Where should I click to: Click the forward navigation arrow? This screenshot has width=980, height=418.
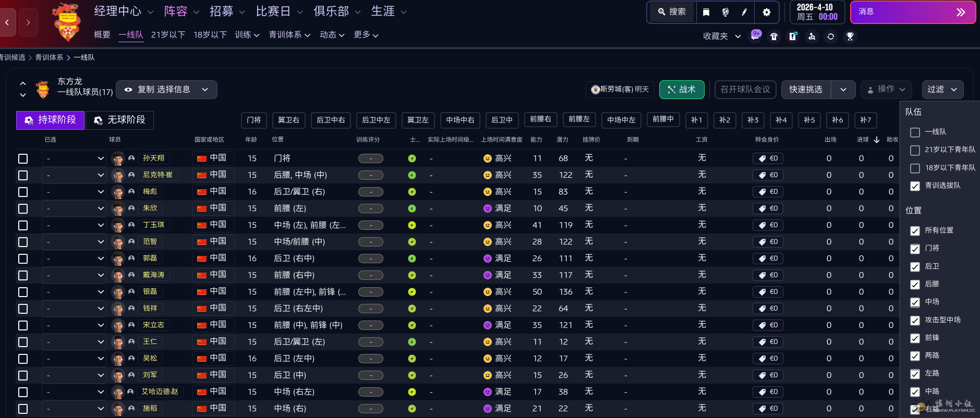(28, 22)
